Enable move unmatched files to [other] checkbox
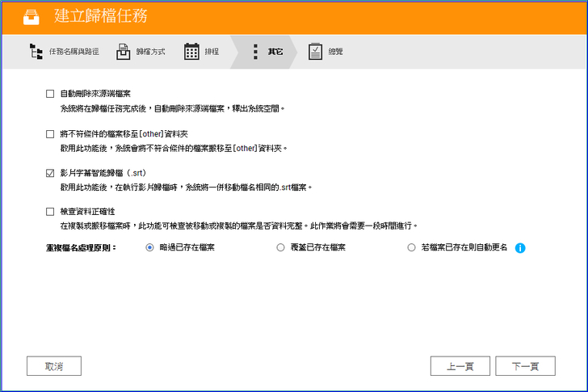The width and height of the screenshot is (588, 392). [50, 134]
